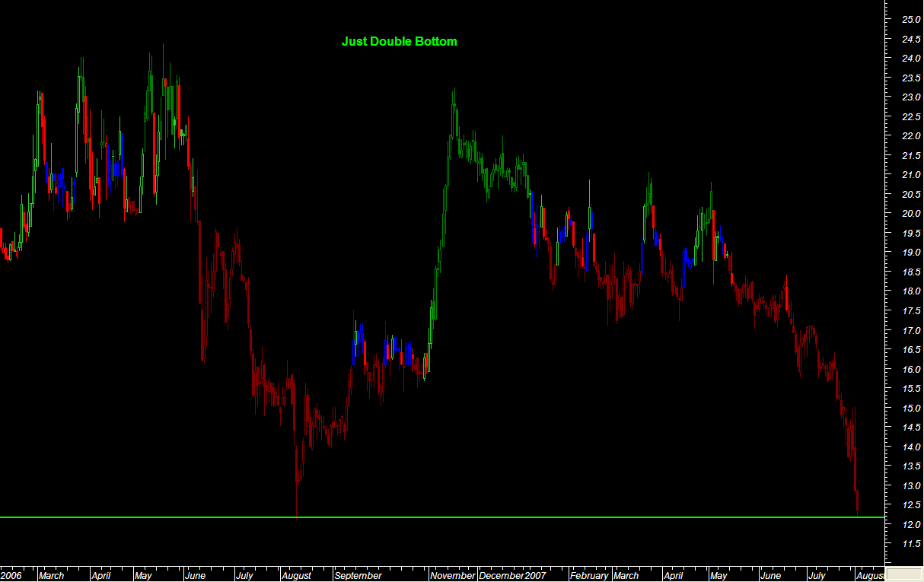The height and width of the screenshot is (582, 924).
Task: Select the 22.0 price axis label
Action: pyautogui.click(x=912, y=135)
